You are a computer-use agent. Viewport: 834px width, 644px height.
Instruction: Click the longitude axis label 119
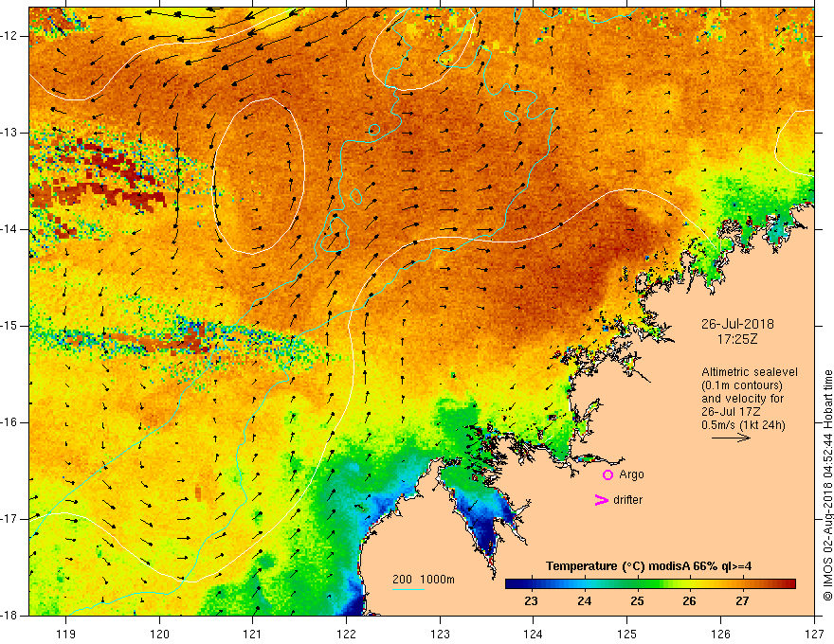(66, 634)
